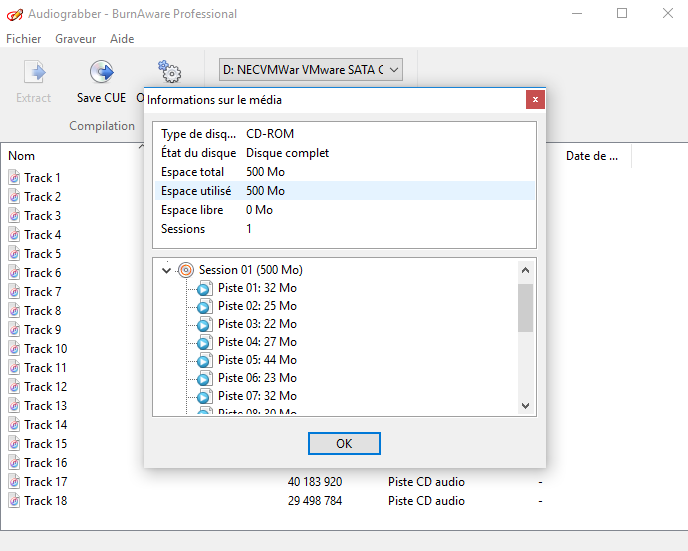Click the Extract toolbar icon

click(x=34, y=73)
